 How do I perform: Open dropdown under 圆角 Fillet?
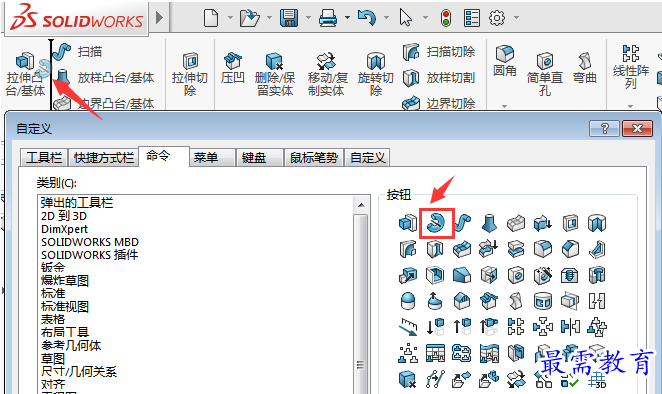(504, 106)
